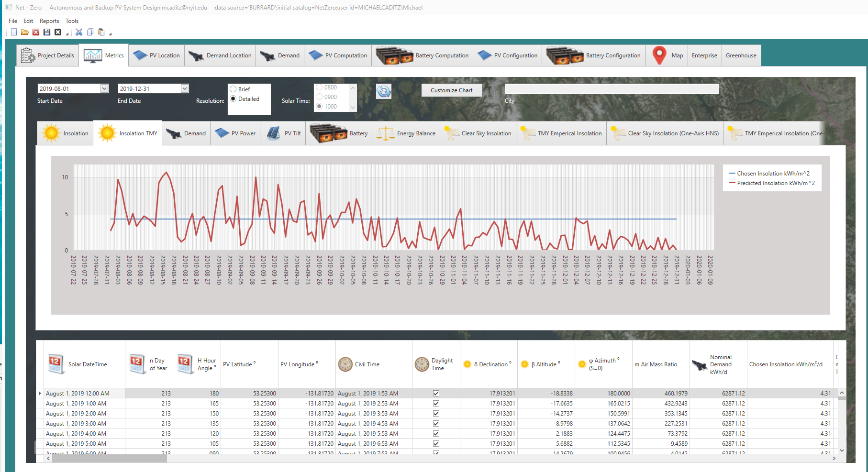
Task: Select the Brief resolution radio button
Action: [233, 89]
